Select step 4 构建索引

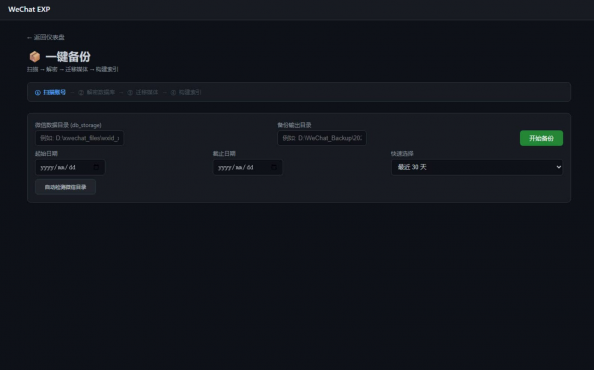tap(186, 92)
